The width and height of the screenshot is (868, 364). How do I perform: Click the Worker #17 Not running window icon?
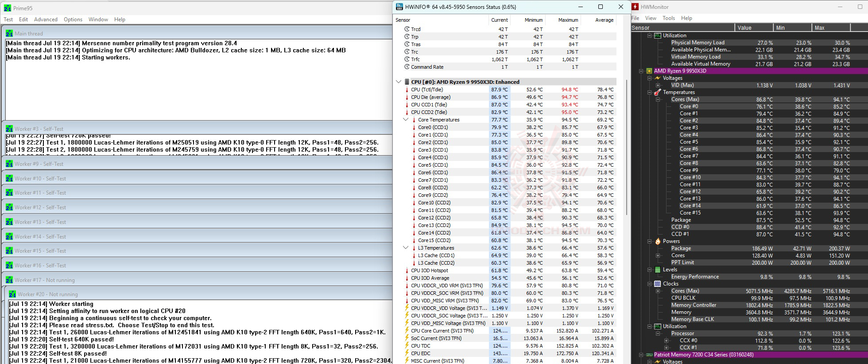[9, 280]
